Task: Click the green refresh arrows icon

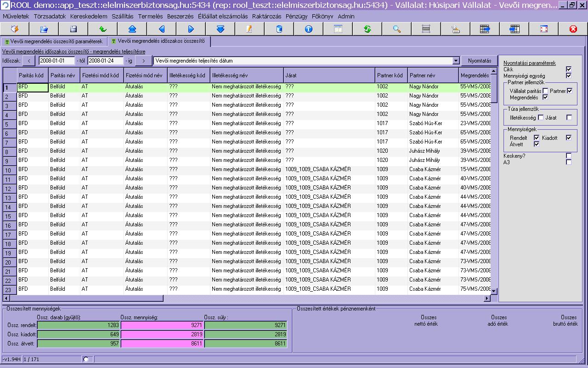Action: tap(367, 29)
